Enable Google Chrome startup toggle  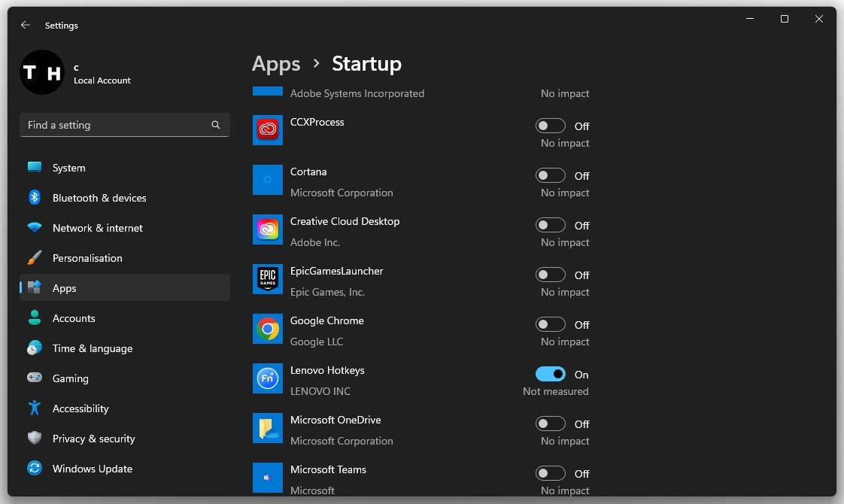(x=550, y=324)
